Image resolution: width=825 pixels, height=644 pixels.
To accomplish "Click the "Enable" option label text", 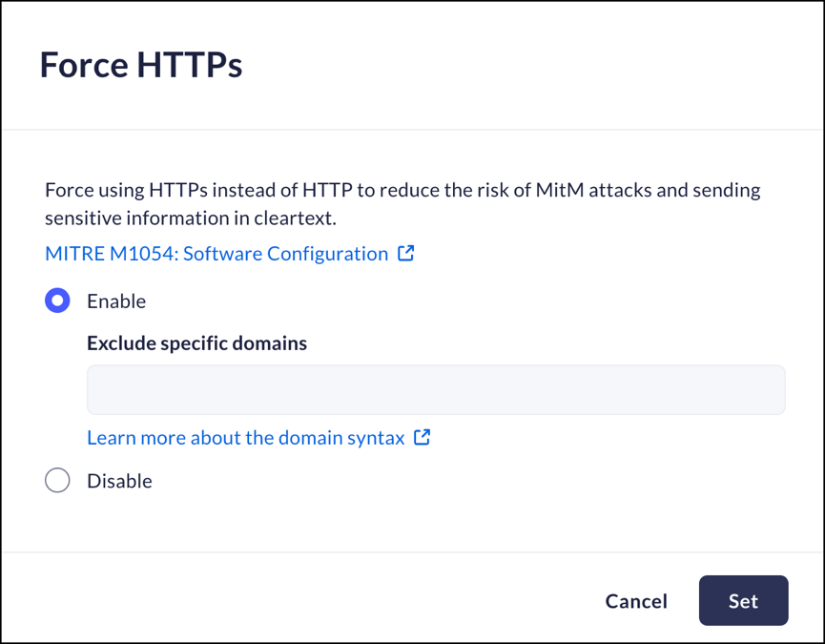I will pyautogui.click(x=116, y=301).
